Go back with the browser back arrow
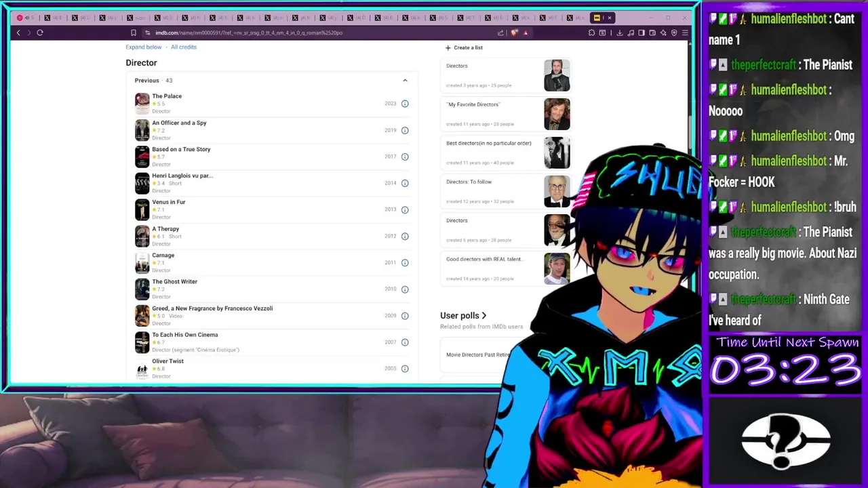 point(18,33)
